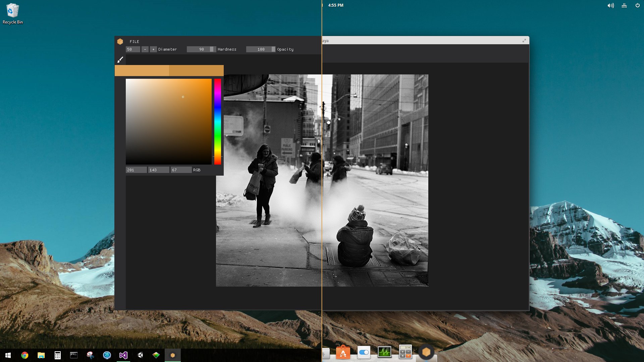The image size is (644, 362).
Task: Open the FILE menu
Action: (134, 42)
